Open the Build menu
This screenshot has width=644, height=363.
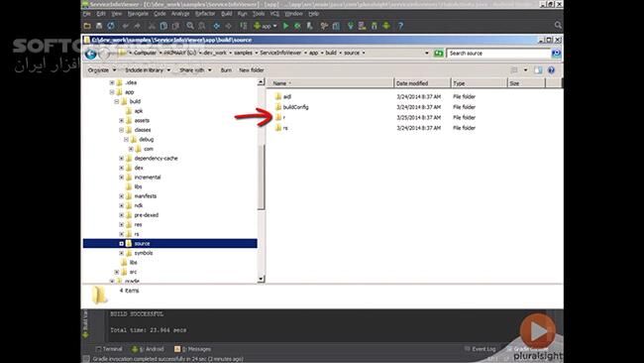click(x=227, y=14)
